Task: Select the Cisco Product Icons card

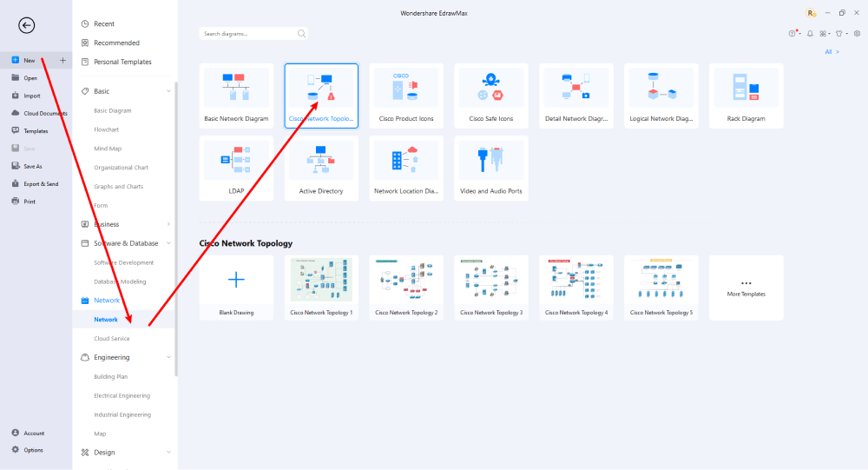Action: click(x=406, y=96)
